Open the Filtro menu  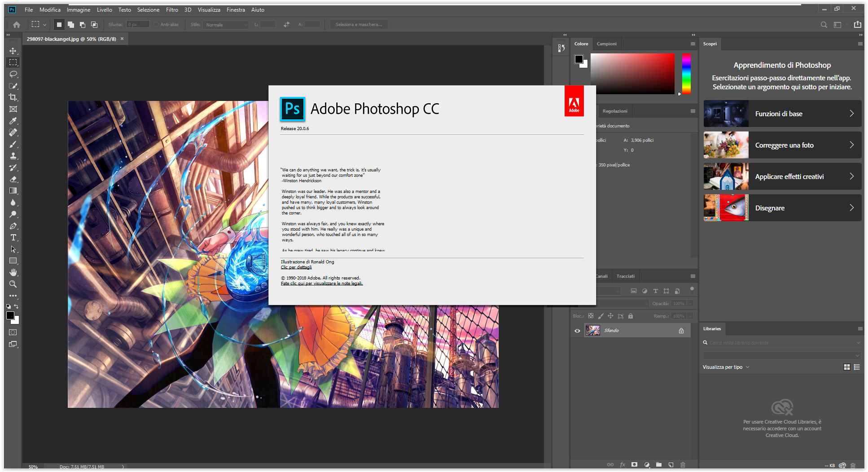[172, 10]
